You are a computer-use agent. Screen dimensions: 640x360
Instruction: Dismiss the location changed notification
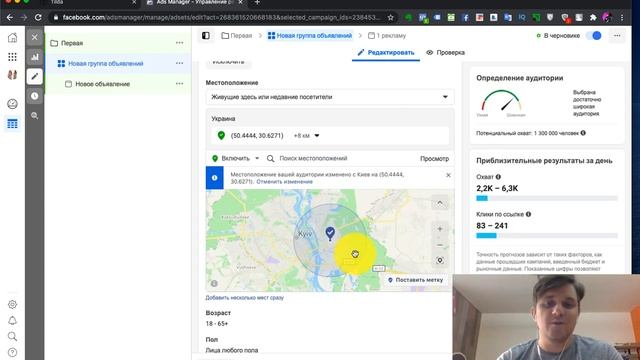click(x=448, y=175)
